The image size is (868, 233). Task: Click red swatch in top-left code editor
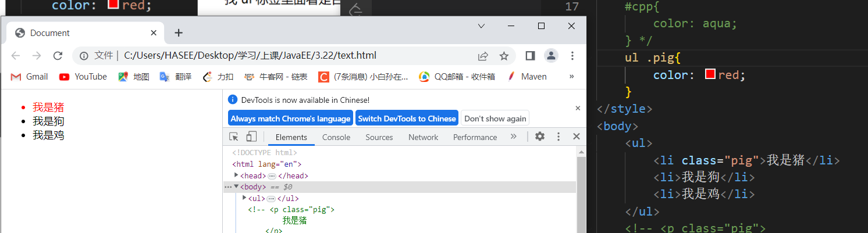pyautogui.click(x=113, y=4)
